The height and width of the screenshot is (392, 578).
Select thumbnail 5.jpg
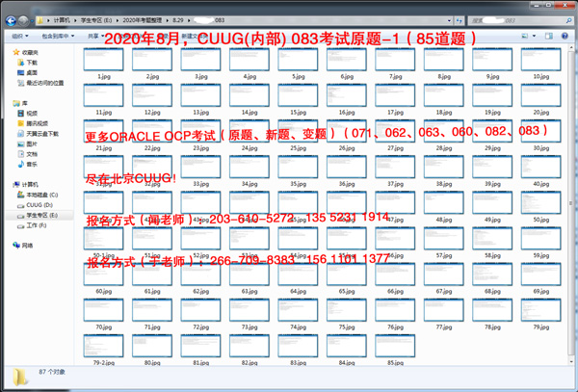click(298, 60)
